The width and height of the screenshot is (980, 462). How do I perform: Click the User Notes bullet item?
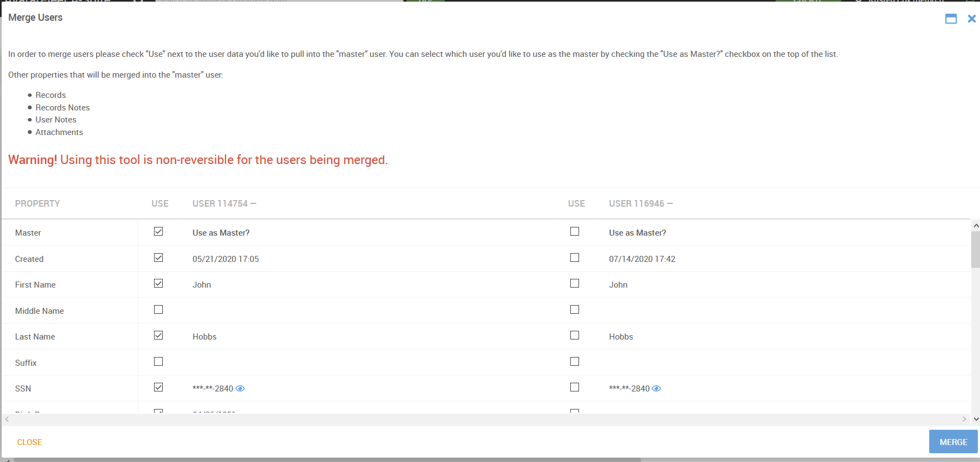[56, 120]
